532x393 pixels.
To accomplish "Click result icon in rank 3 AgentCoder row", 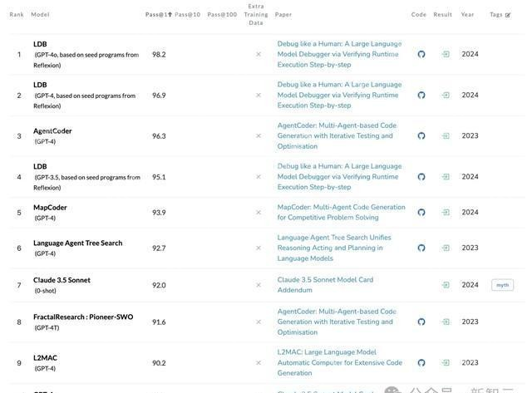I will pyautogui.click(x=446, y=135).
